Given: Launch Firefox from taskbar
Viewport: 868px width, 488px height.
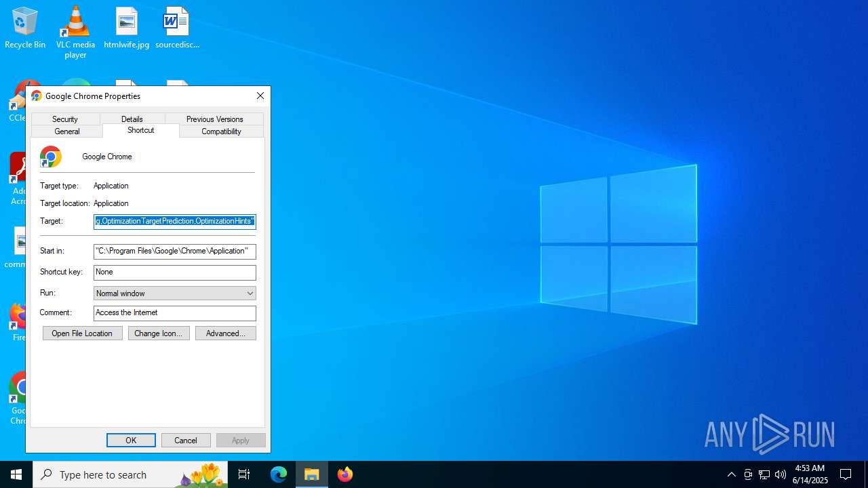Looking at the screenshot, I should point(345,474).
